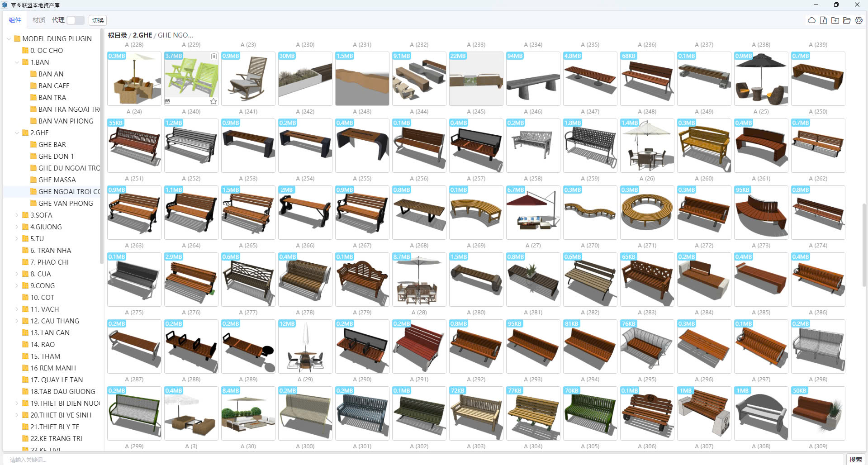The image size is (868, 465).
Task: Click the 搜索 search button
Action: (x=855, y=459)
